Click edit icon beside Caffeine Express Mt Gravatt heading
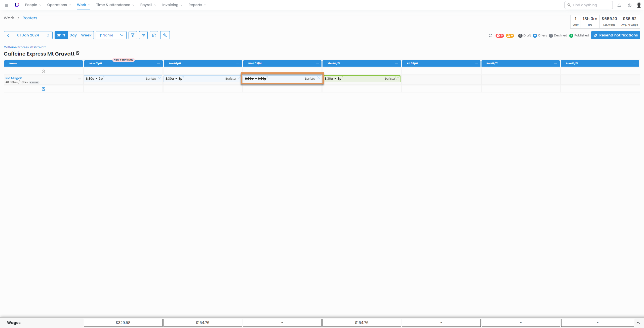644x328 pixels. coord(78,53)
